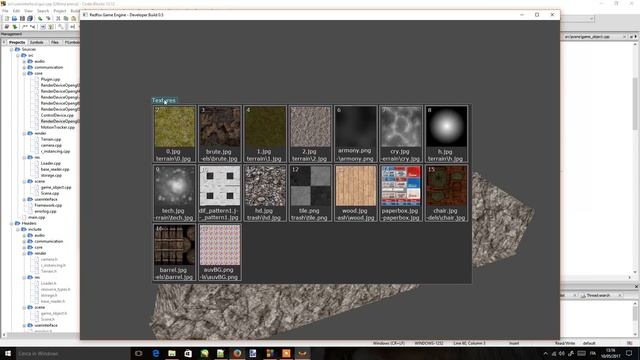640x360 pixels.
Task: Select the 0.jpg grass texture thumbnail
Action: point(175,127)
